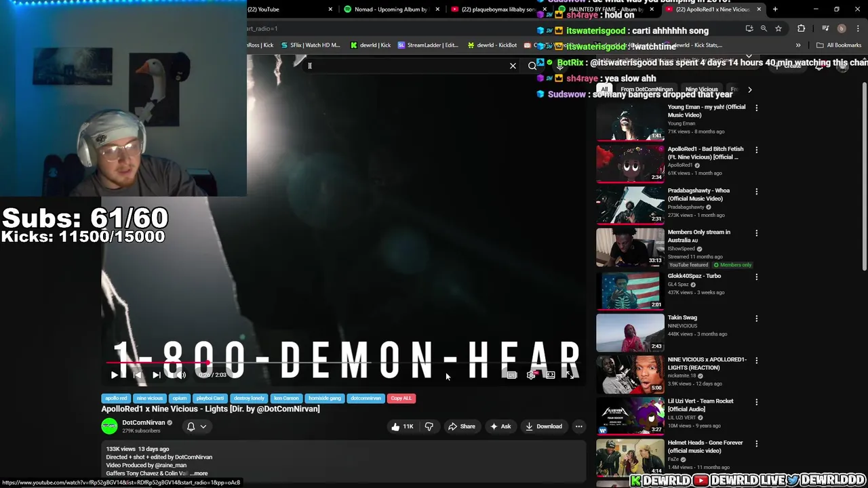This screenshot has width=868, height=488.
Task: Toggle subtitles/closed captions in the player
Action: [512, 375]
